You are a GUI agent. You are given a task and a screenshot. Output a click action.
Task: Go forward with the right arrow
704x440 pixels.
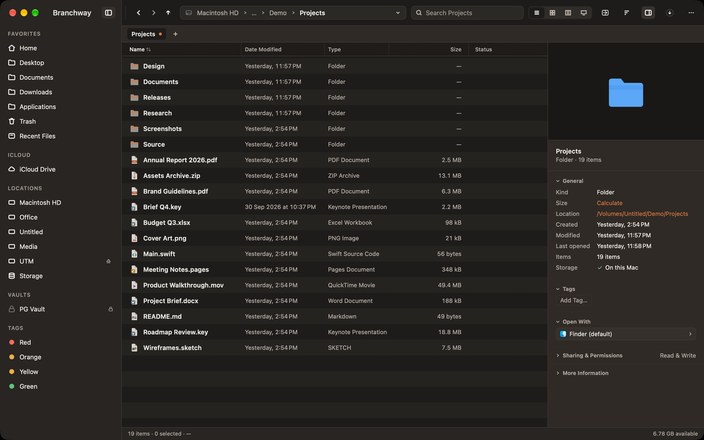click(153, 13)
